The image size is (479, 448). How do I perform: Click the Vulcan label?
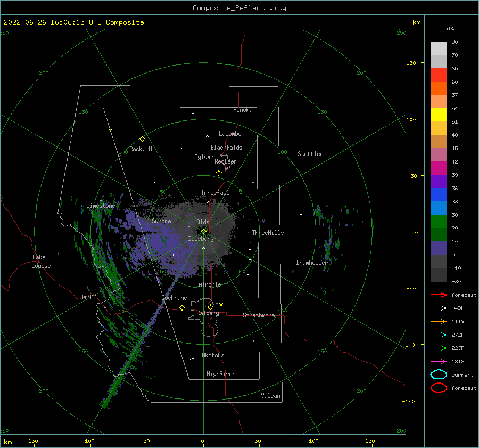click(x=270, y=396)
